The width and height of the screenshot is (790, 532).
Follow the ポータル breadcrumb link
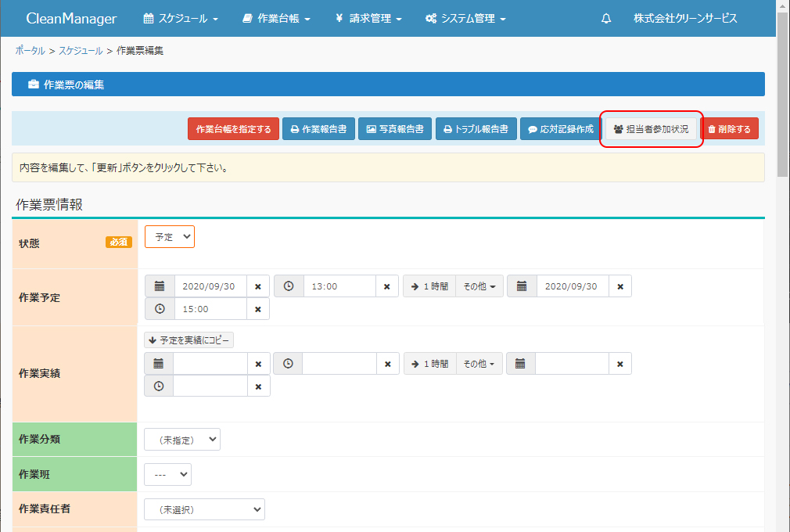pos(30,51)
